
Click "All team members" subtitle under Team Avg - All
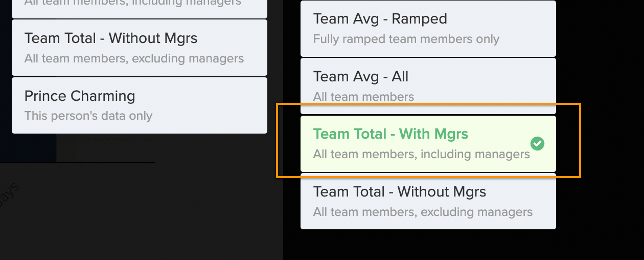[x=364, y=97]
